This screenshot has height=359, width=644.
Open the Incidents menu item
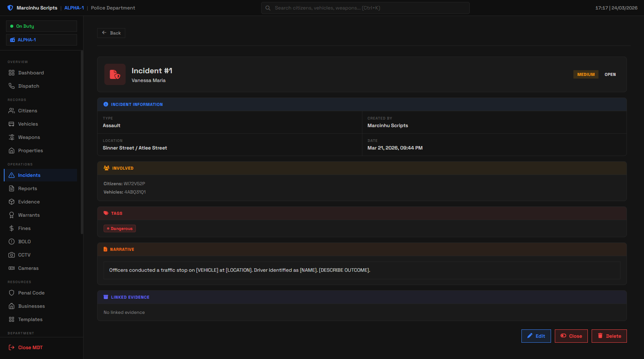point(41,175)
